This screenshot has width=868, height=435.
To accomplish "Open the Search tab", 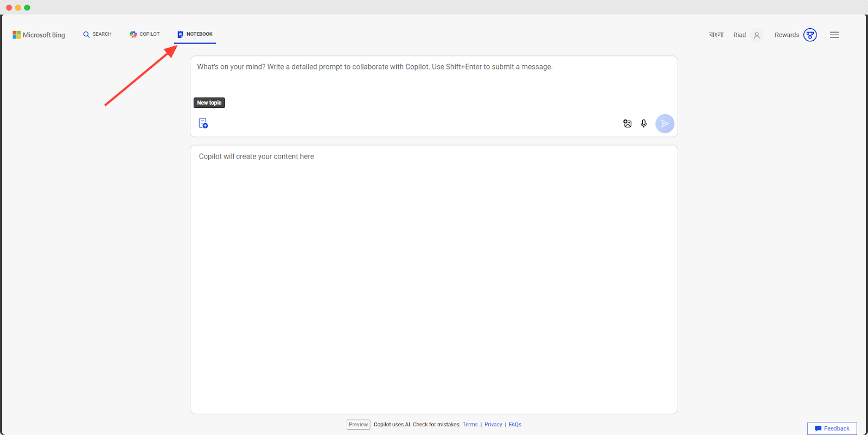I will point(97,34).
